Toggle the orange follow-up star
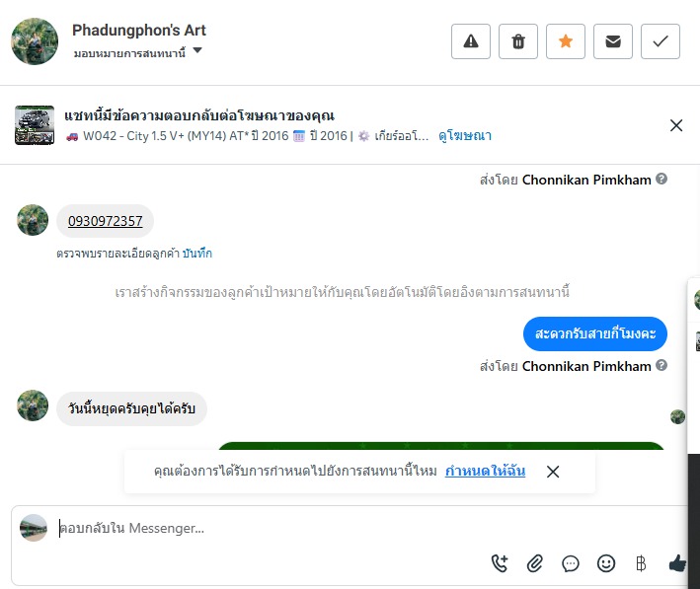700x589 pixels. coord(566,41)
